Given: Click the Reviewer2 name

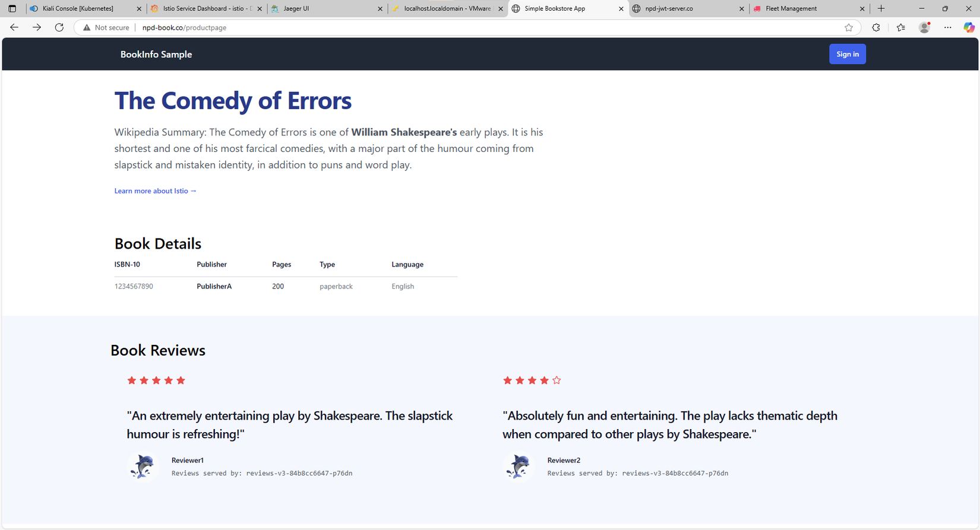Looking at the screenshot, I should point(564,461).
